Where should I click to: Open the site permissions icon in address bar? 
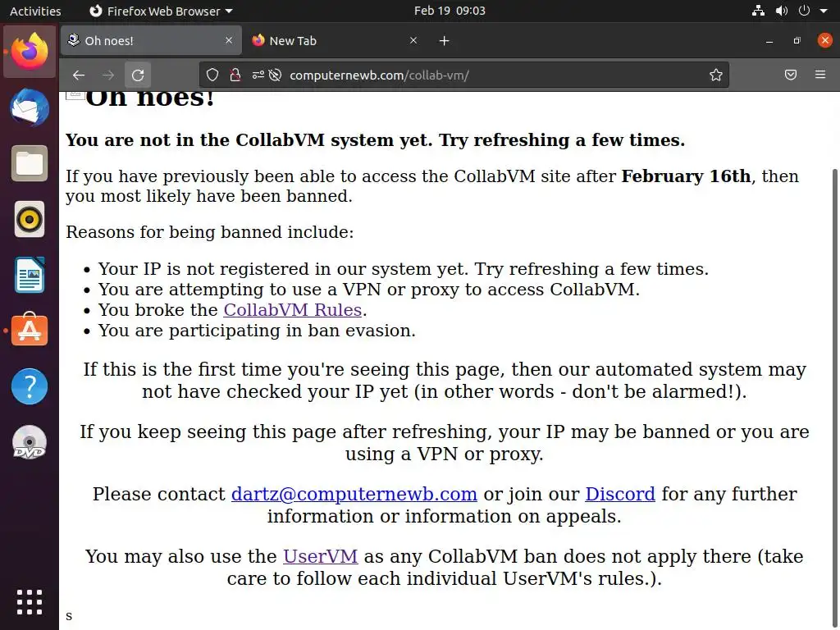(x=258, y=75)
